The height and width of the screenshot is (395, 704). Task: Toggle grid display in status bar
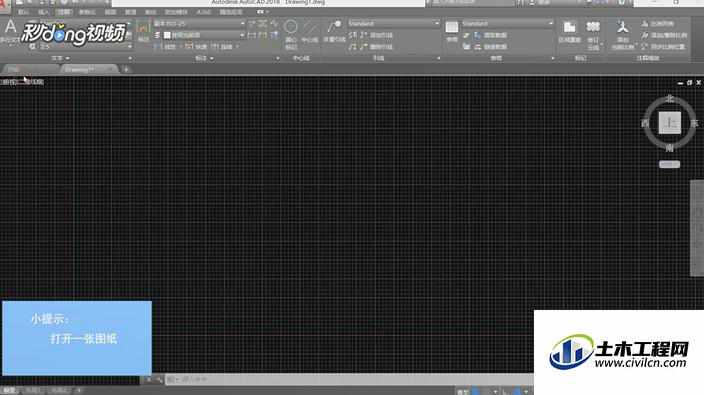point(476,391)
